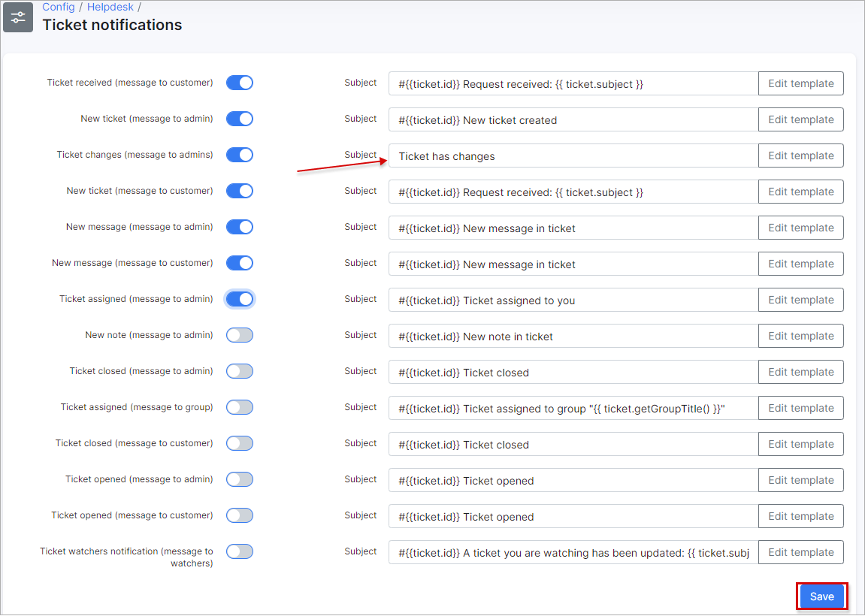
Task: Disable New ticket (message to admin) toggle
Action: click(239, 119)
